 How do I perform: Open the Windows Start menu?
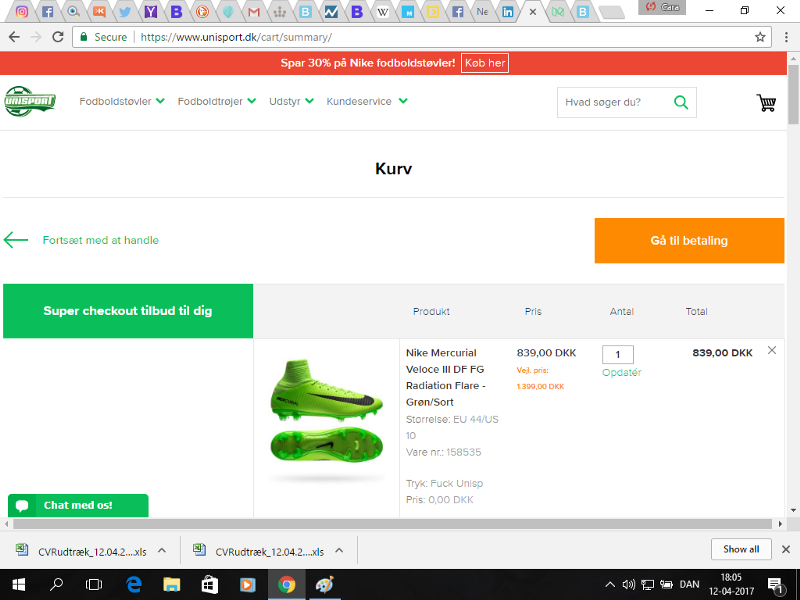click(x=18, y=585)
